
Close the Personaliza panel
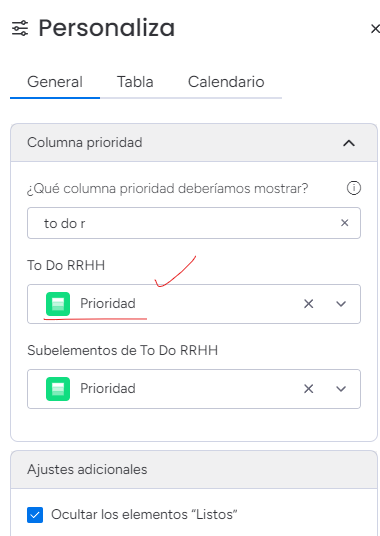pyautogui.click(x=375, y=29)
